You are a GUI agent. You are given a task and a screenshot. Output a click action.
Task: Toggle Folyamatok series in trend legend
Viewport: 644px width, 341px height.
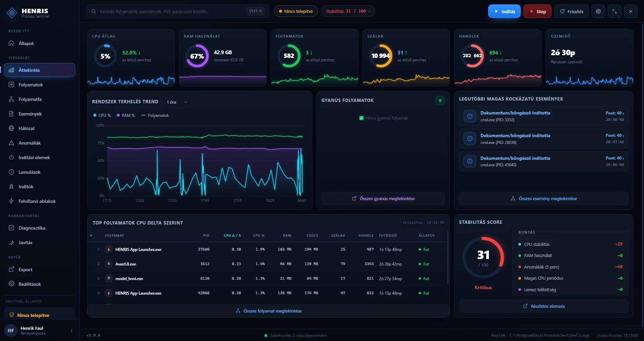coord(155,115)
